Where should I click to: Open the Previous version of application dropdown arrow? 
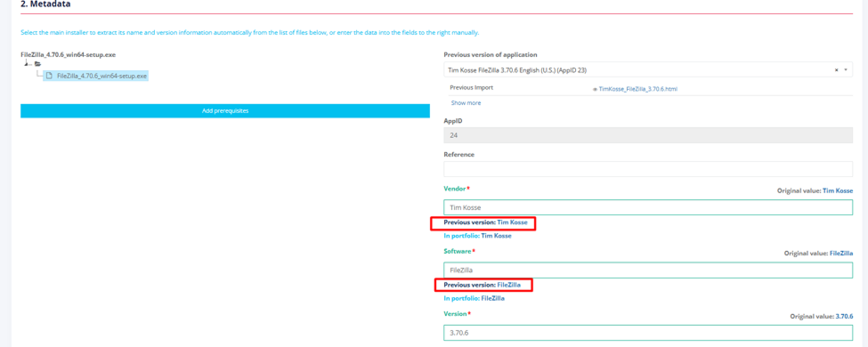(x=846, y=70)
